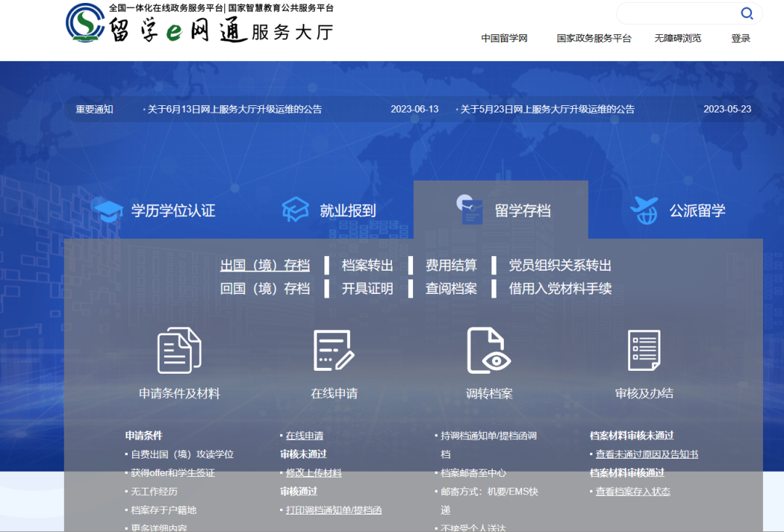Click the 档案材料审核未通过 heading
784x532 pixels.
pyautogui.click(x=632, y=436)
